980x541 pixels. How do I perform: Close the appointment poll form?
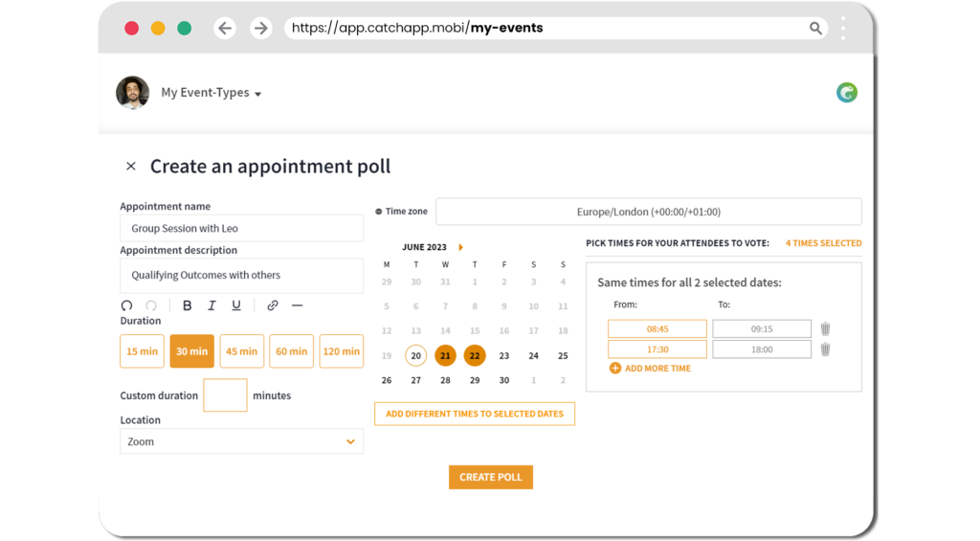pyautogui.click(x=130, y=166)
